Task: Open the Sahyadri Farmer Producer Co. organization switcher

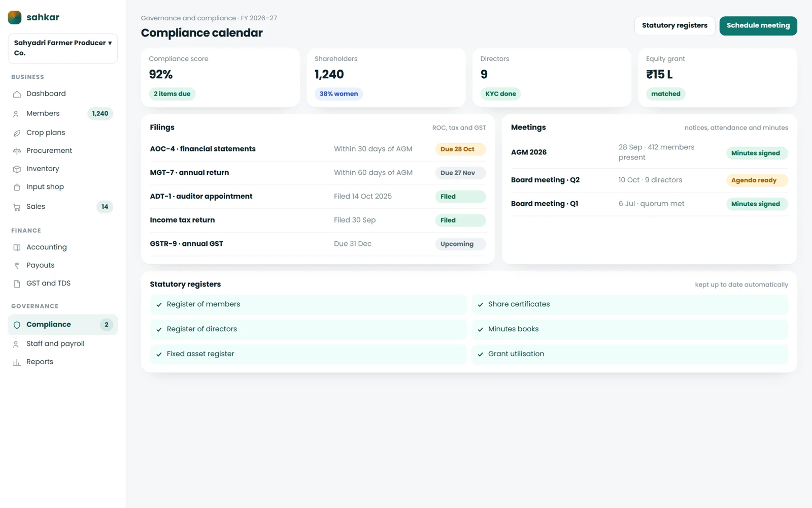Action: pyautogui.click(x=63, y=48)
